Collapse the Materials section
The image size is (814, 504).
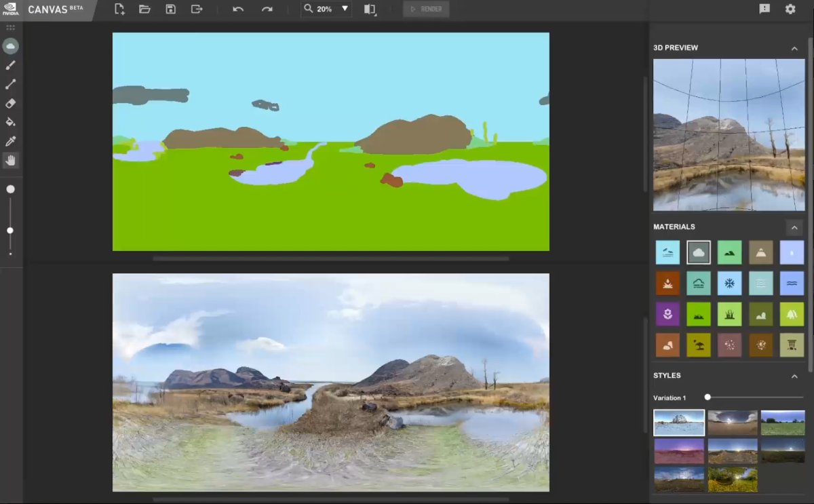pyautogui.click(x=794, y=227)
